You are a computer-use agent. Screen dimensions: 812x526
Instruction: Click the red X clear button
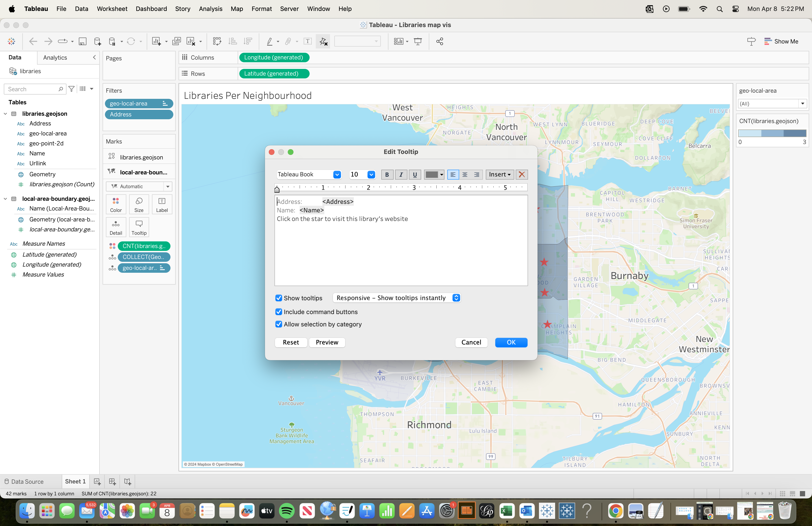[x=522, y=174]
